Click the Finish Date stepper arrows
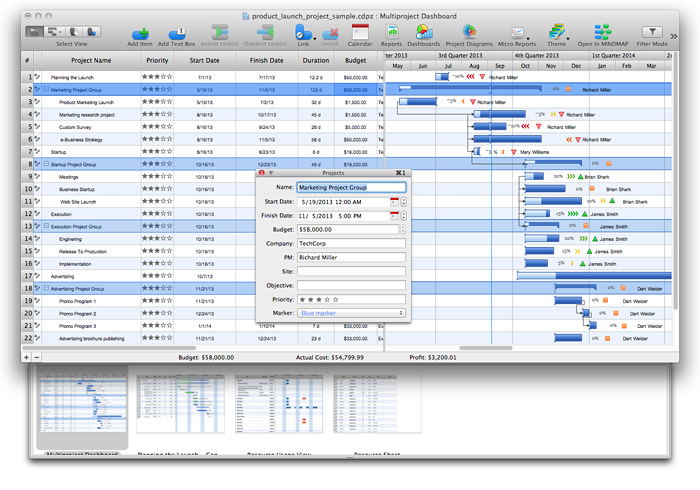The width and height of the screenshot is (700, 490). [x=403, y=215]
